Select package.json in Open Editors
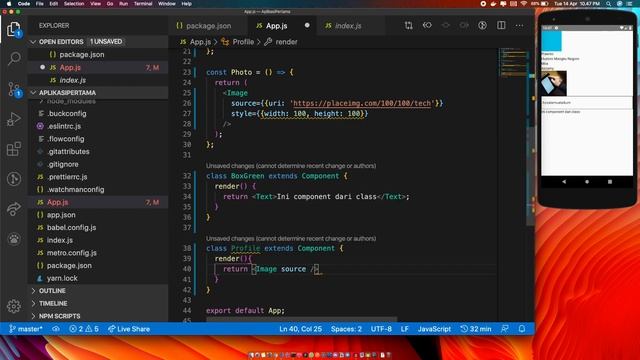Image resolution: width=640 pixels, height=360 pixels. [98, 55]
